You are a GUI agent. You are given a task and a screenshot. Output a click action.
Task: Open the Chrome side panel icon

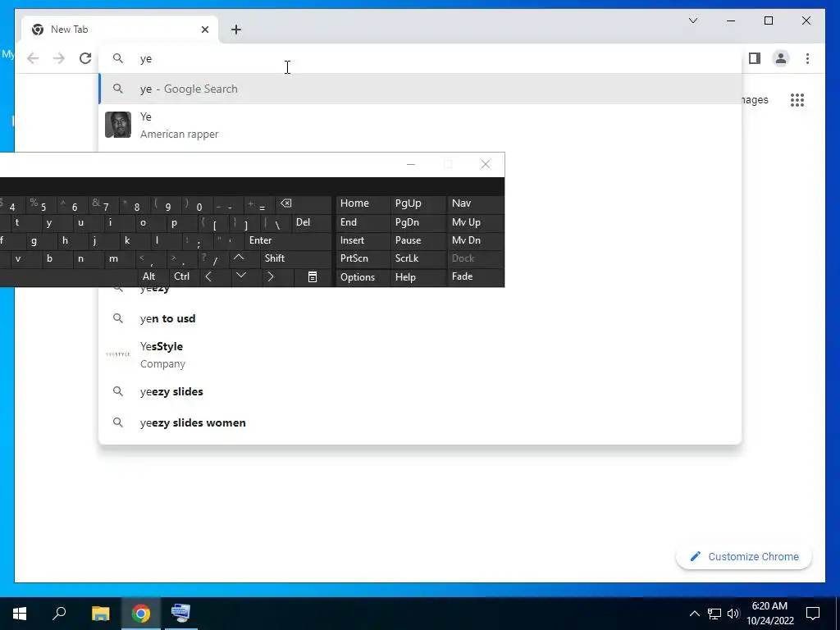[755, 58]
